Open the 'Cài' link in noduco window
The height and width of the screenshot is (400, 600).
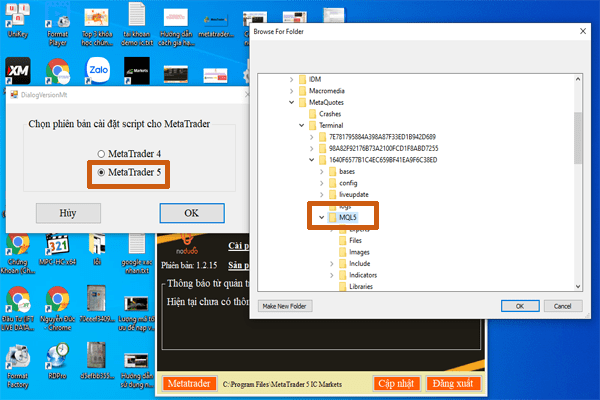(x=239, y=246)
